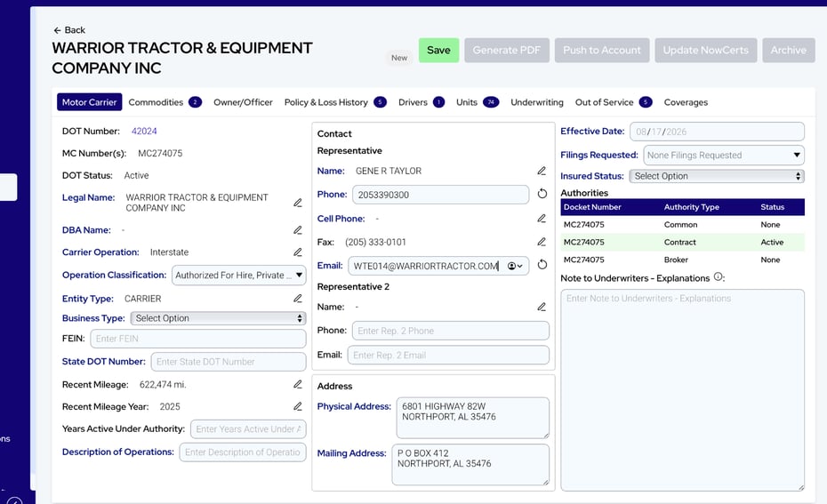Viewport: 827px width, 504px height.
Task: Open contact autofill icon in Email field
Action: (x=515, y=267)
